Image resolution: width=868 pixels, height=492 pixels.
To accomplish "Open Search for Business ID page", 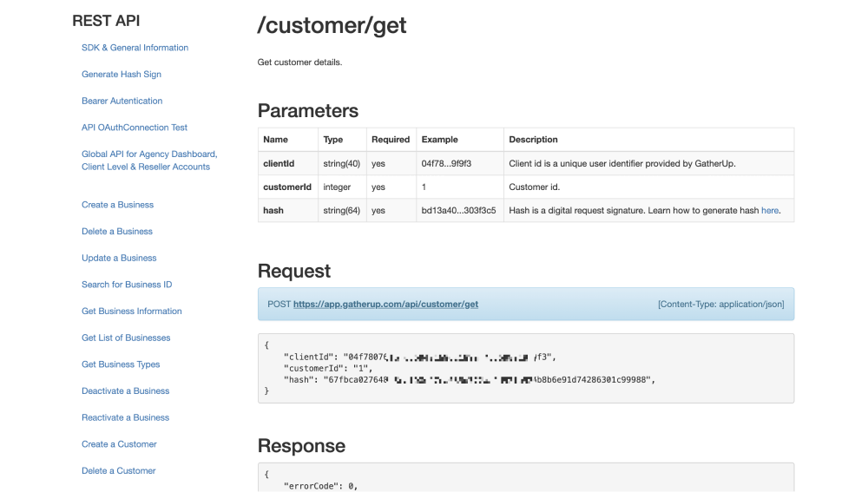I will 127,285.
